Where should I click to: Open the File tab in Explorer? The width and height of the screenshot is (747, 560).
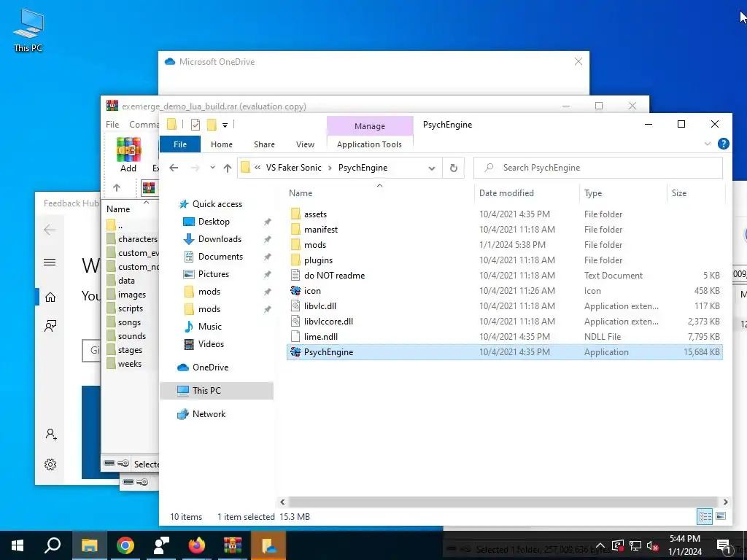[180, 144]
